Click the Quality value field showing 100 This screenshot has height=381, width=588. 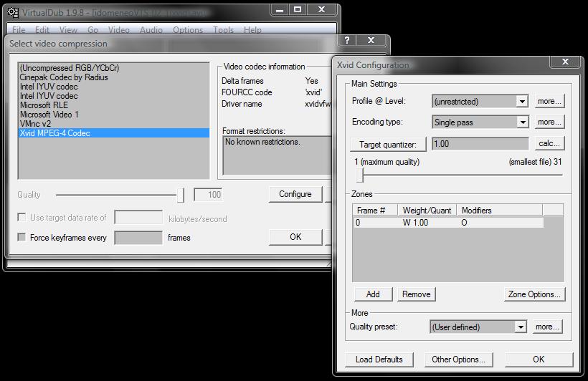tap(208, 194)
